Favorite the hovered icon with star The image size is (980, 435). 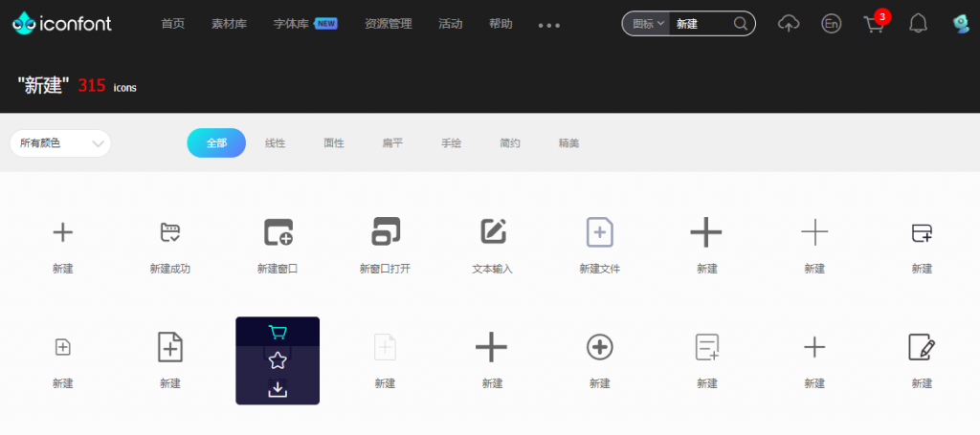[x=278, y=360]
